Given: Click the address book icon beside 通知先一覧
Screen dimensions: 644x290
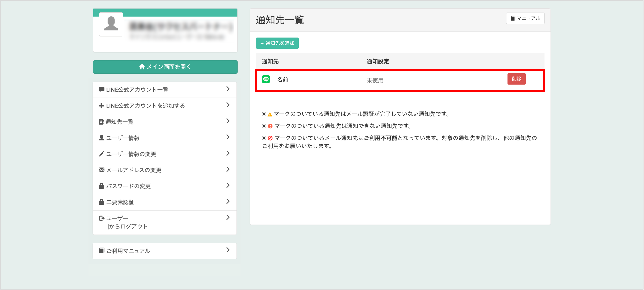Looking at the screenshot, I should tap(101, 122).
